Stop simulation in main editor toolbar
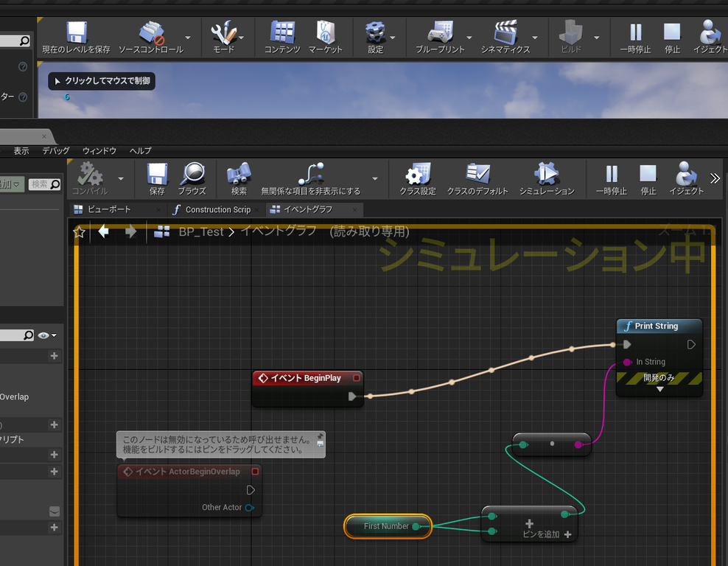 (672, 38)
